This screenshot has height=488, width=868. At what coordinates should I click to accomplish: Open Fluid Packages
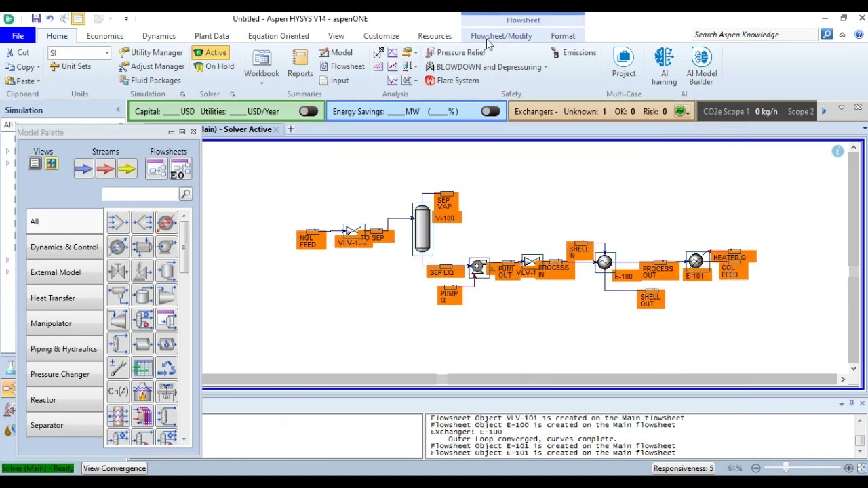click(150, 81)
